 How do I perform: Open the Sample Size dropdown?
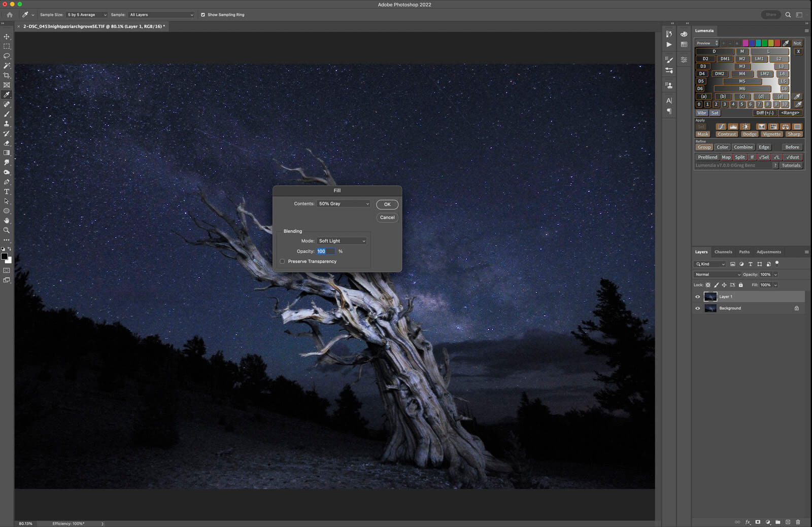(x=87, y=15)
